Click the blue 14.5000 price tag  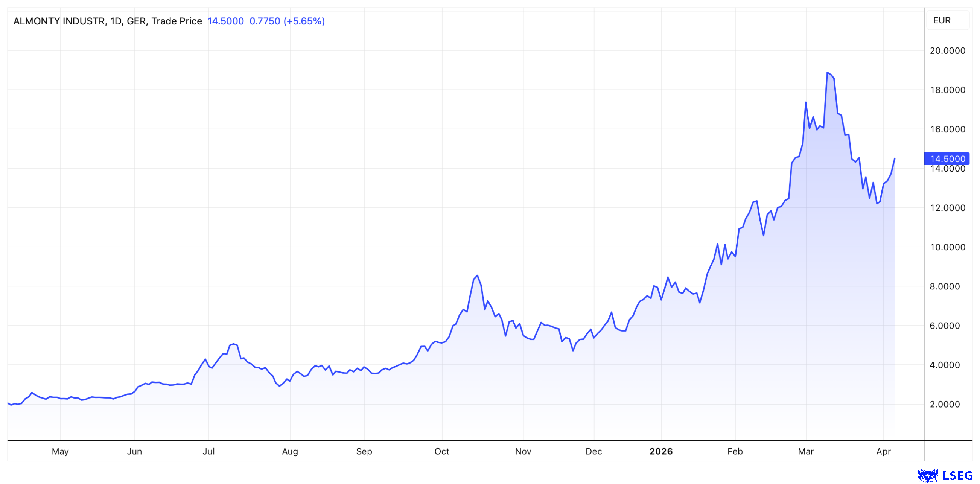[947, 159]
